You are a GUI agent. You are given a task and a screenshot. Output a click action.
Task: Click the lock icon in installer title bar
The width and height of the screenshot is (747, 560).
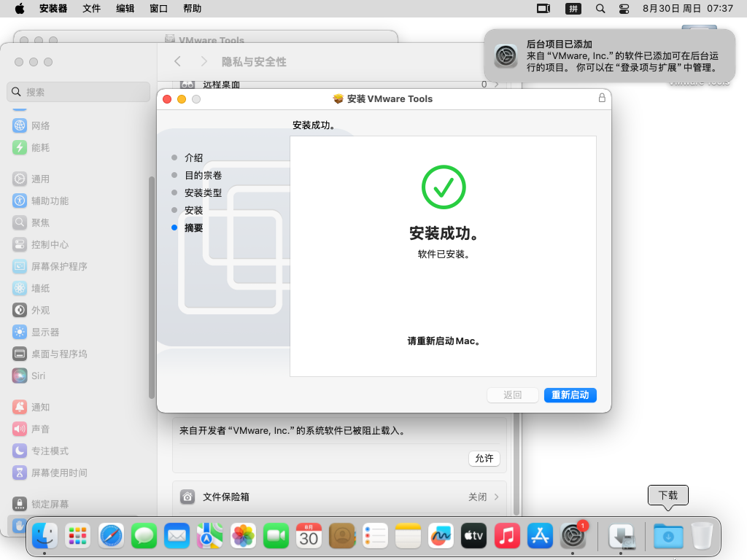pyautogui.click(x=602, y=98)
